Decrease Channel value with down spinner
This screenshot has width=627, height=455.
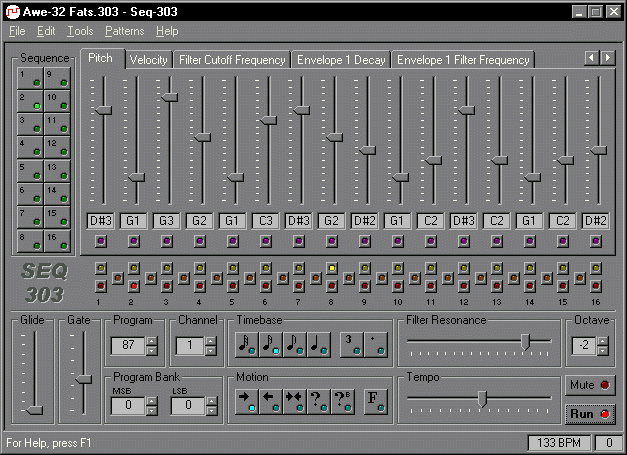[211, 351]
